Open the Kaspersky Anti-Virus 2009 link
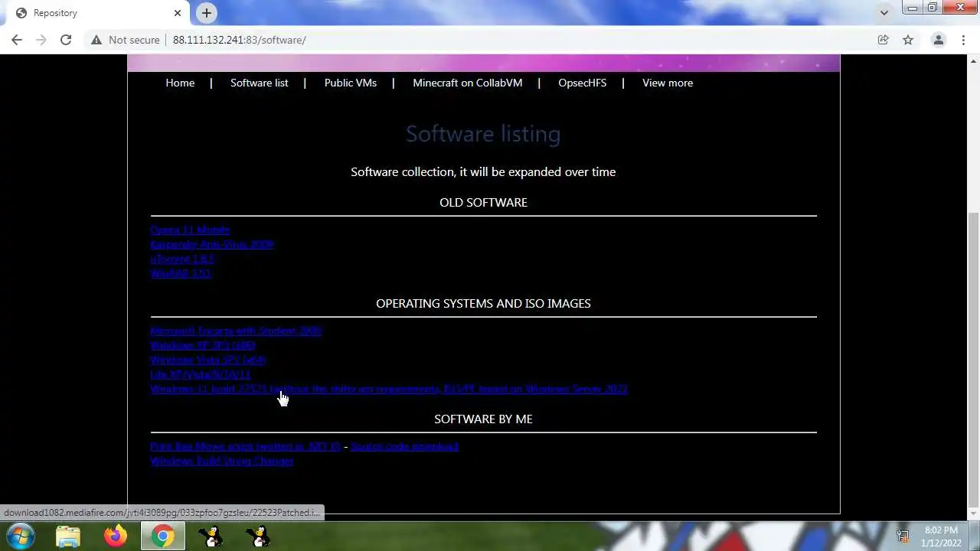980x551 pixels. coord(212,244)
